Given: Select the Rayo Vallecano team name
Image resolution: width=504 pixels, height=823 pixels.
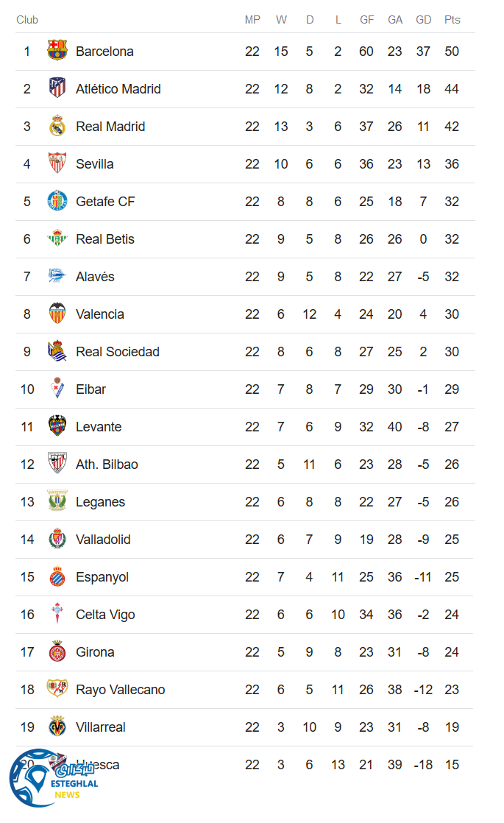Looking at the screenshot, I should 120,690.
